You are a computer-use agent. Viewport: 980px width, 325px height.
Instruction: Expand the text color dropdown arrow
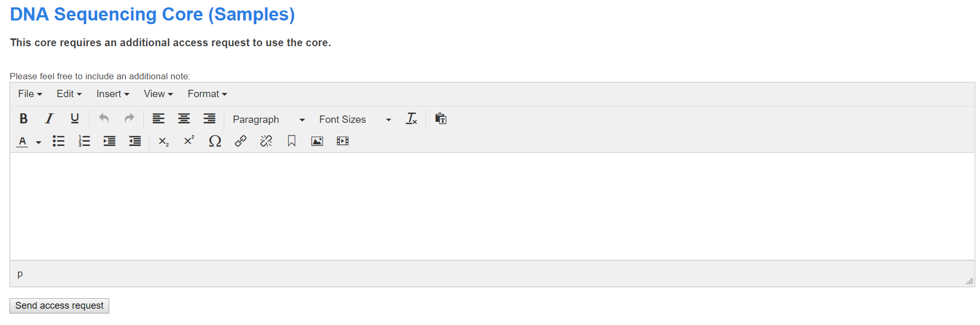point(38,142)
